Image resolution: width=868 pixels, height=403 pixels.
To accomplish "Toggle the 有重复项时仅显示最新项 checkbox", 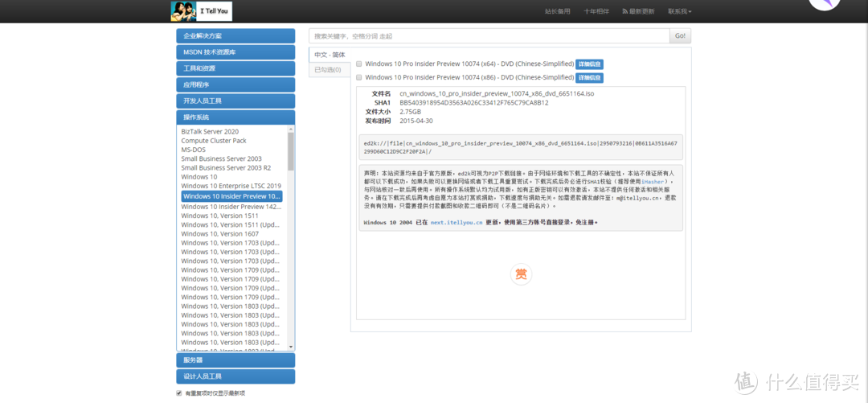I will click(178, 393).
